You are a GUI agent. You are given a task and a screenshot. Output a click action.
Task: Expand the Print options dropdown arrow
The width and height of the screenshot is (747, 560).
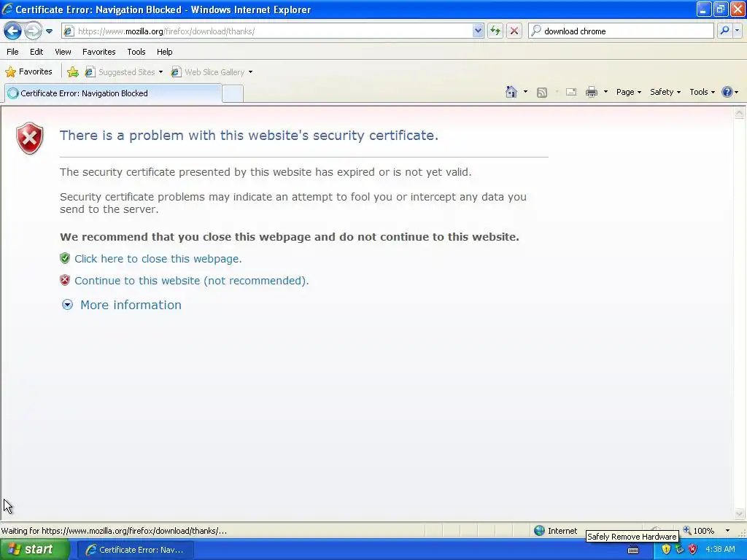[605, 92]
